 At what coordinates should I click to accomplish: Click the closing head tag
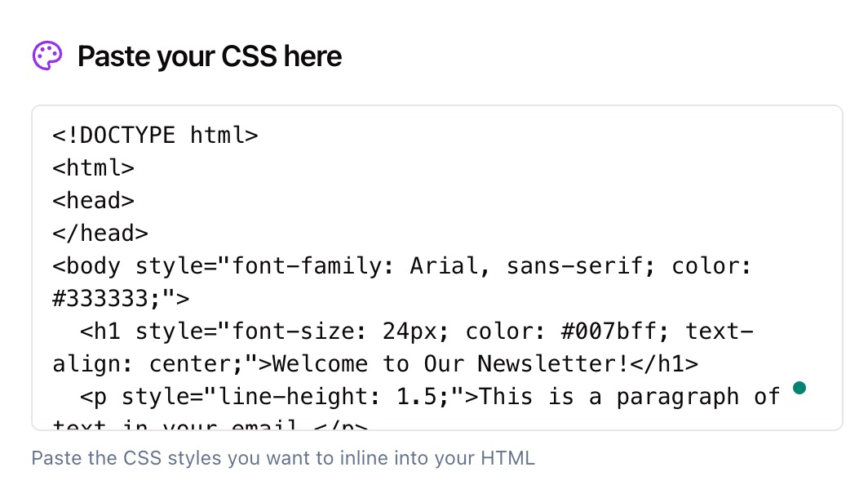coord(100,233)
